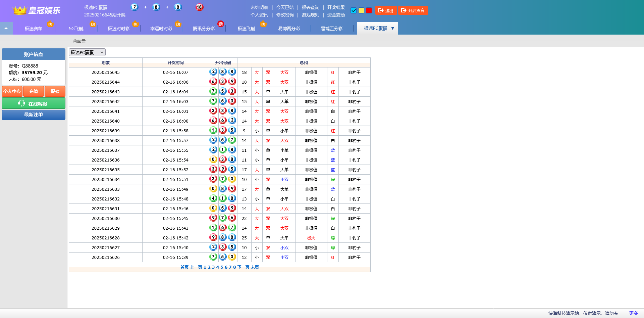644x318 pixels.
Task: Open 未结明细 link
Action: (x=259, y=7)
